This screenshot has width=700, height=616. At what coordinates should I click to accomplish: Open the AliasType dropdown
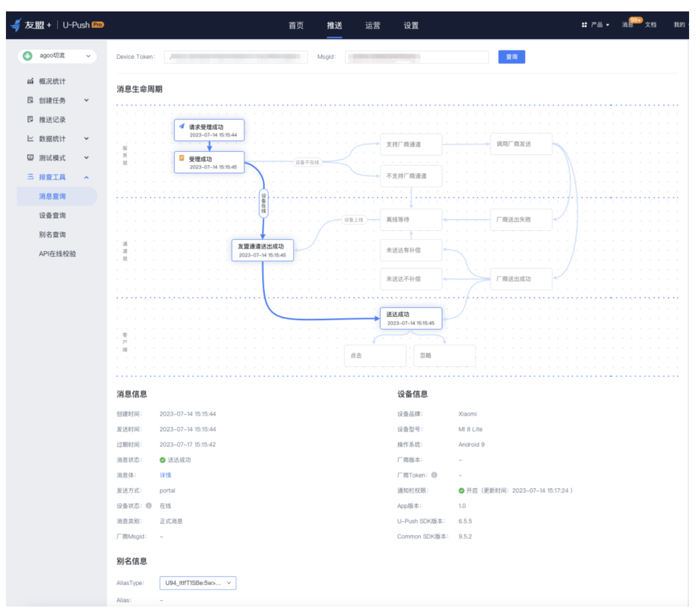click(198, 583)
